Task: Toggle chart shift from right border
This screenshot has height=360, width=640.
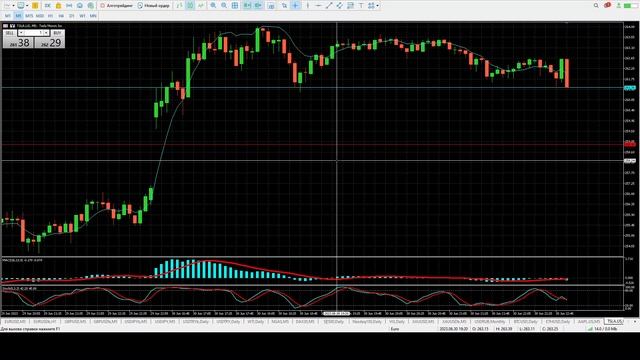Action: click(258, 6)
